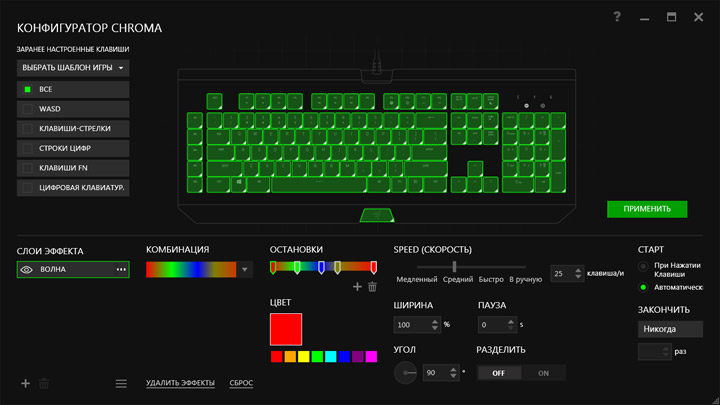Select the spacebar key on keyboard preview
The image size is (720, 405).
(319, 185)
